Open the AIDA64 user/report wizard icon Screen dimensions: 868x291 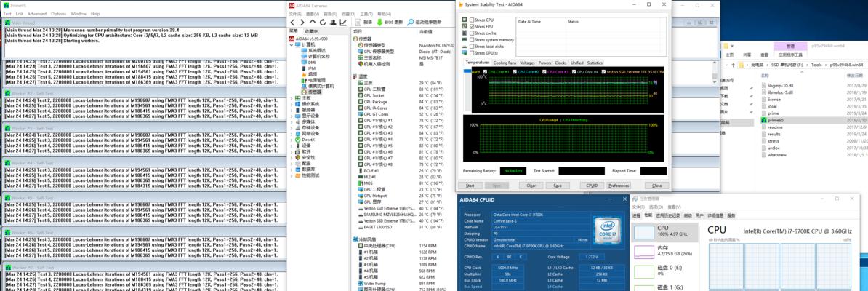tap(333, 22)
